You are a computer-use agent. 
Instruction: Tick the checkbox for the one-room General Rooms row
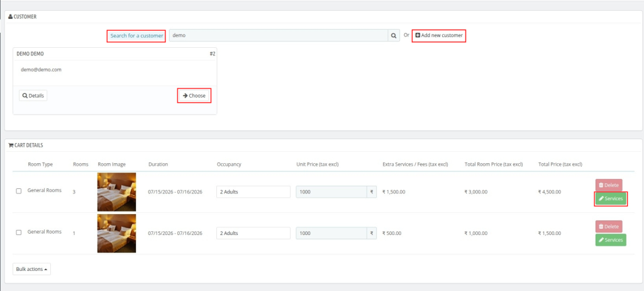click(18, 232)
